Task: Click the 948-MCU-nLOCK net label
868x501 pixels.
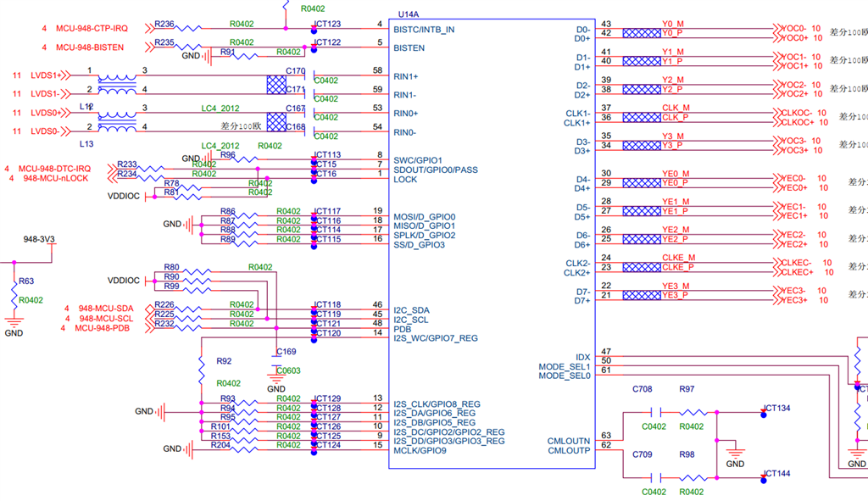Action: [x=55, y=178]
